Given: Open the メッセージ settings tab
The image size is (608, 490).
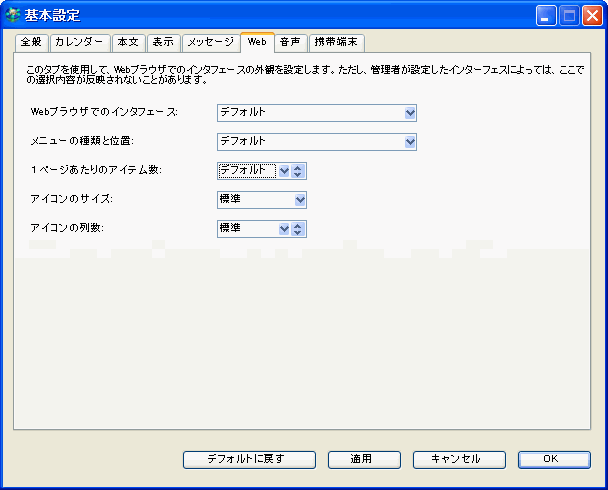Looking at the screenshot, I should coord(210,42).
